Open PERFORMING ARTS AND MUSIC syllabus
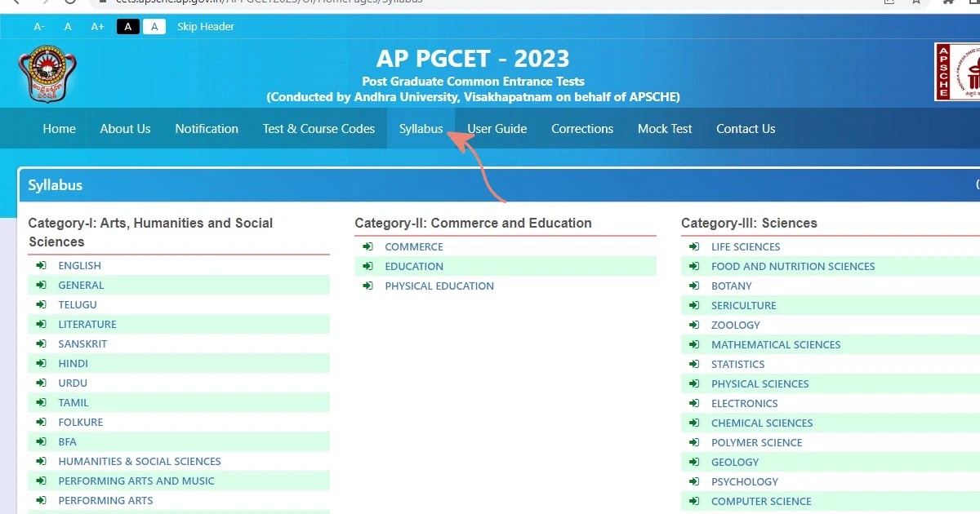 click(136, 481)
